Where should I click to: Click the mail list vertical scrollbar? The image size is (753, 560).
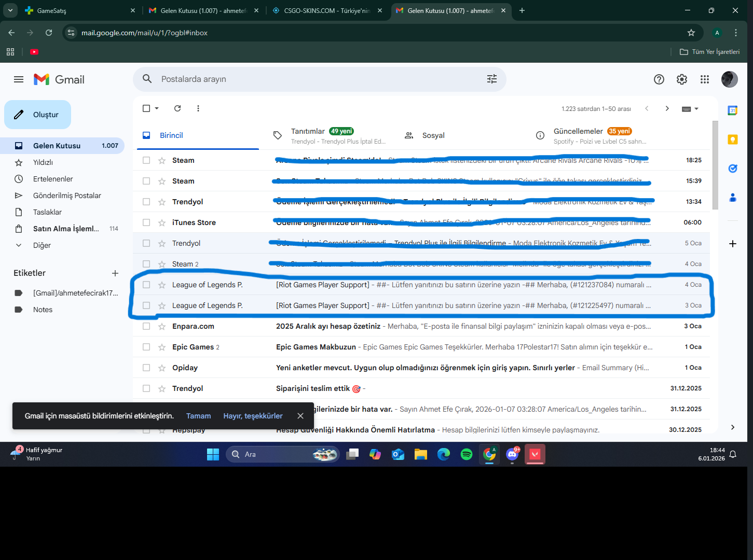click(x=715, y=165)
